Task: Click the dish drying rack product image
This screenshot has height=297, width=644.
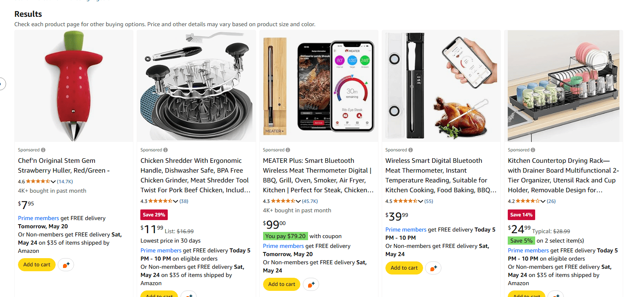Action: 563,86
